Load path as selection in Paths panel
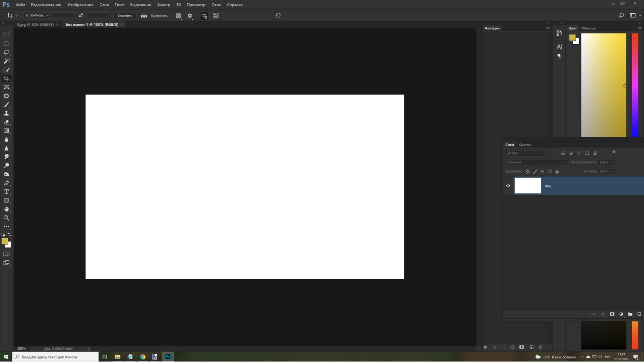The height and width of the screenshot is (362, 644). [x=503, y=347]
